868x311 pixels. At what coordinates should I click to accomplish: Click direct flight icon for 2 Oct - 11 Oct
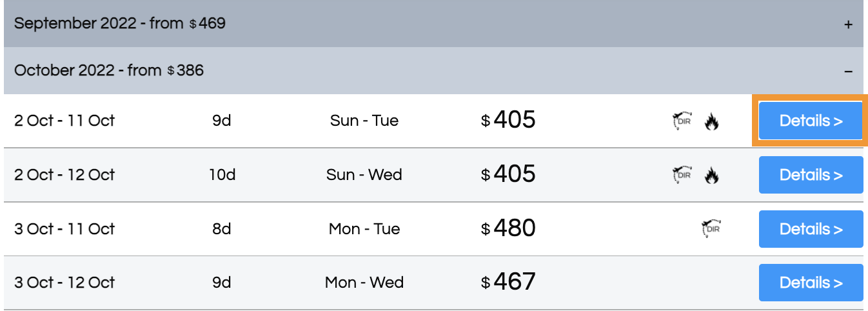click(x=682, y=121)
